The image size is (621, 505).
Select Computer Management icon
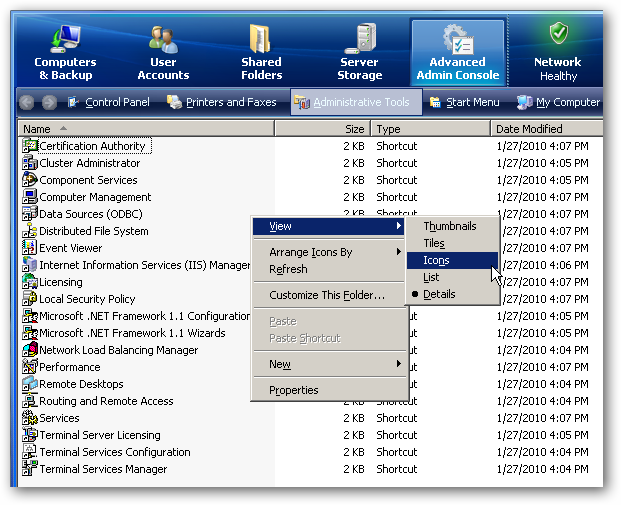click(x=30, y=197)
